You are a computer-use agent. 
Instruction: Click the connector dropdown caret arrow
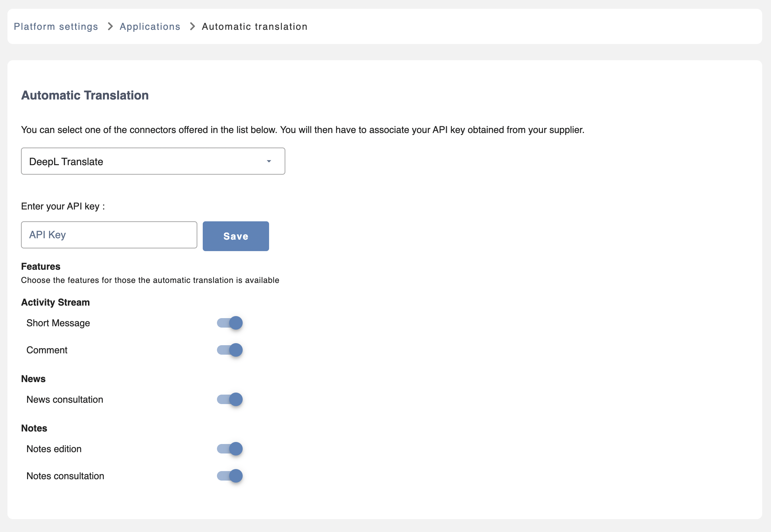[269, 161]
